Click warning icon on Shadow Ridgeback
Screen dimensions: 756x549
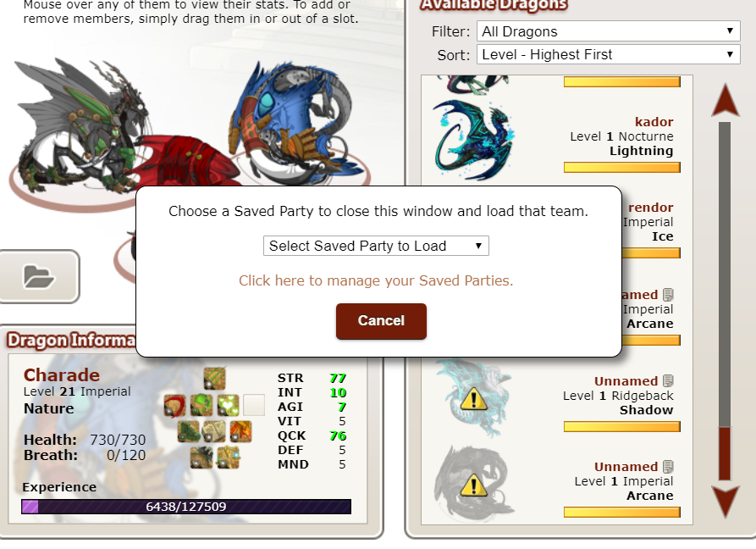tap(473, 399)
